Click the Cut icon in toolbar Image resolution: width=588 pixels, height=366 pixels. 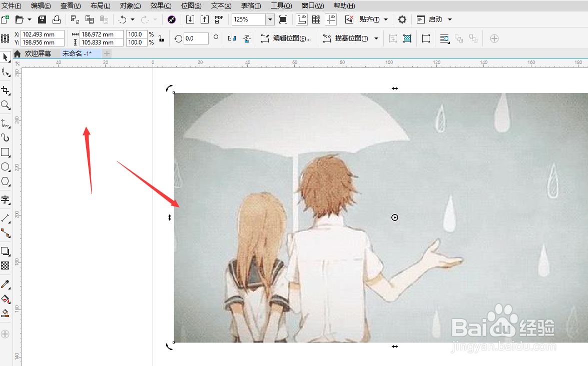pyautogui.click(x=75, y=19)
